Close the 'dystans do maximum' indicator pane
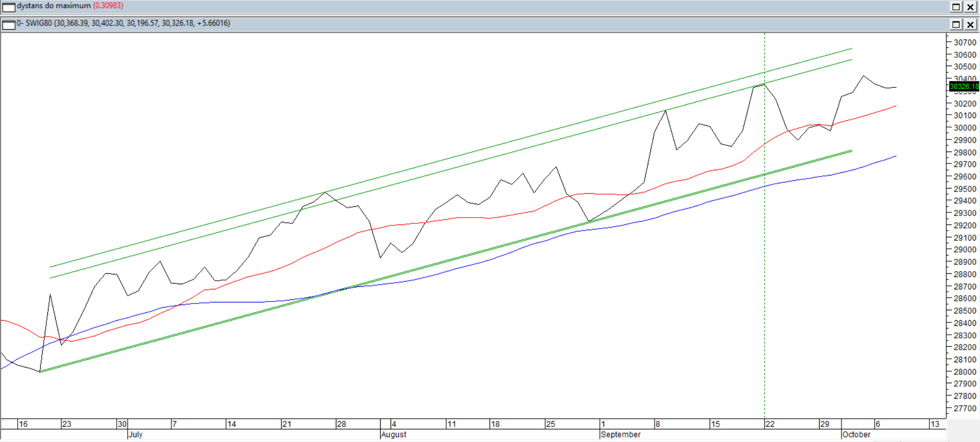Screen dimensions: 980x442 (971, 7)
